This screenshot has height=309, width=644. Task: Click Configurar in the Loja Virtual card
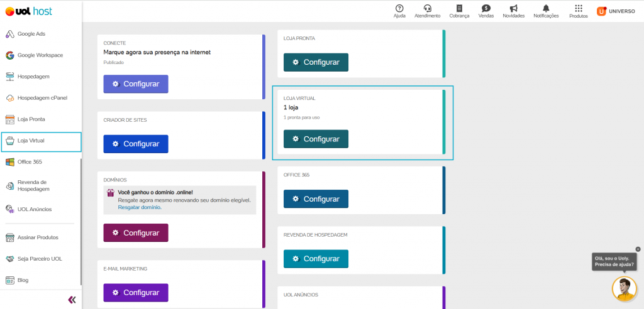316,139
